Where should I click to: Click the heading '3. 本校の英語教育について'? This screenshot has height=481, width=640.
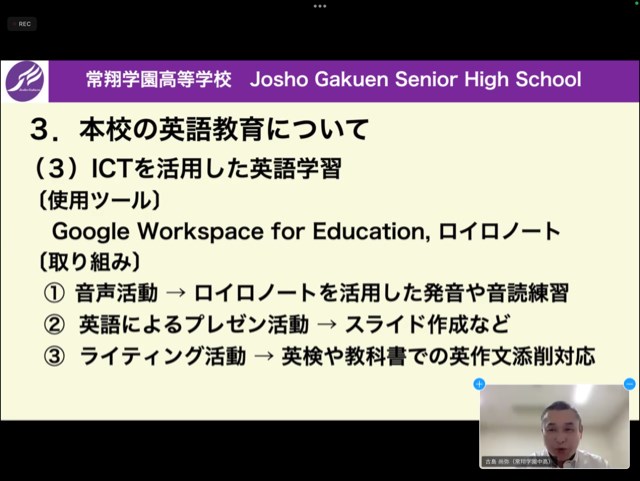pyautogui.click(x=200, y=130)
